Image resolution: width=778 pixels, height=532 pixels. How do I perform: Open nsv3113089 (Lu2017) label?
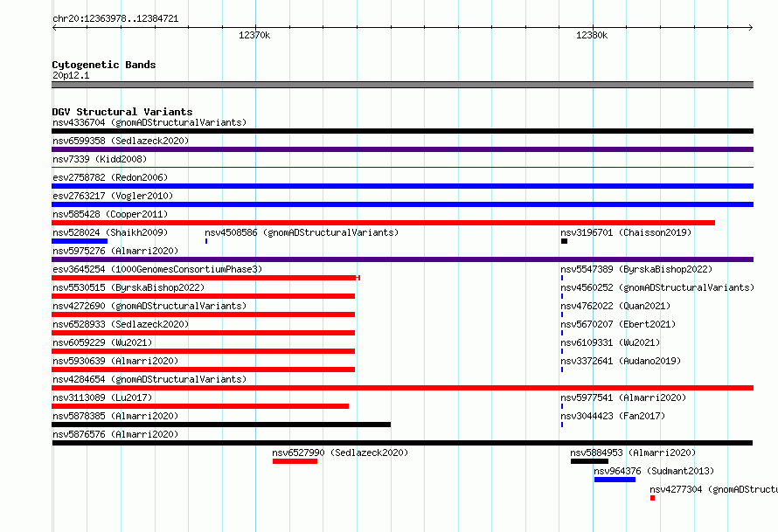pos(102,397)
